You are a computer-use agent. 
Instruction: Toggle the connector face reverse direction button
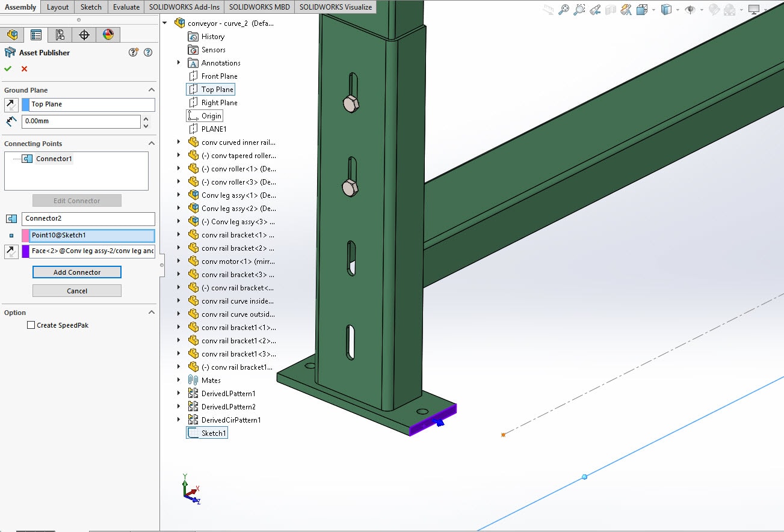(11, 251)
